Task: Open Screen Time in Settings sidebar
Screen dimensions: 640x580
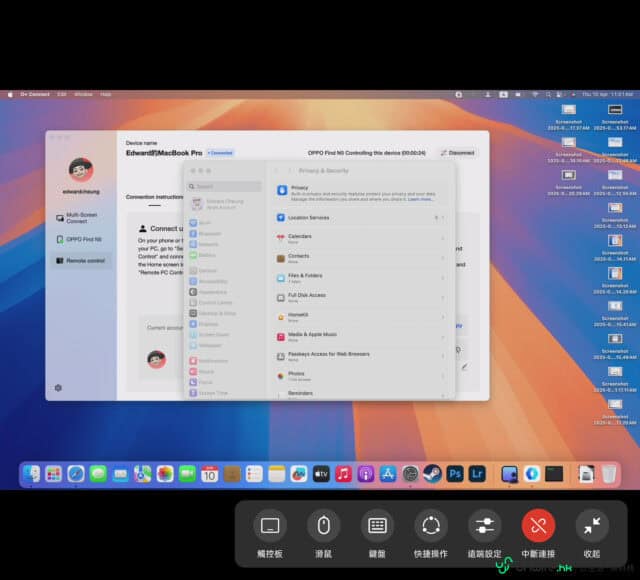Action: (208, 393)
